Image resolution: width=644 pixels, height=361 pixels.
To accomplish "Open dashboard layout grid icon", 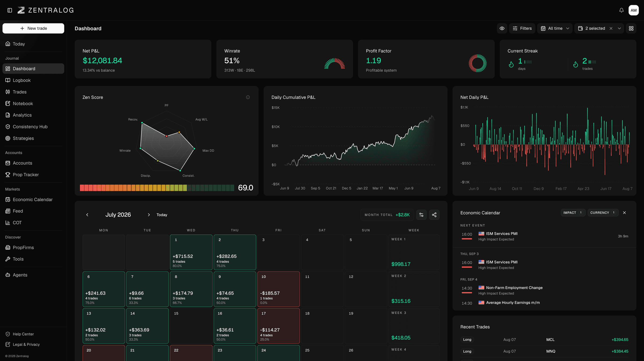I will (x=631, y=28).
